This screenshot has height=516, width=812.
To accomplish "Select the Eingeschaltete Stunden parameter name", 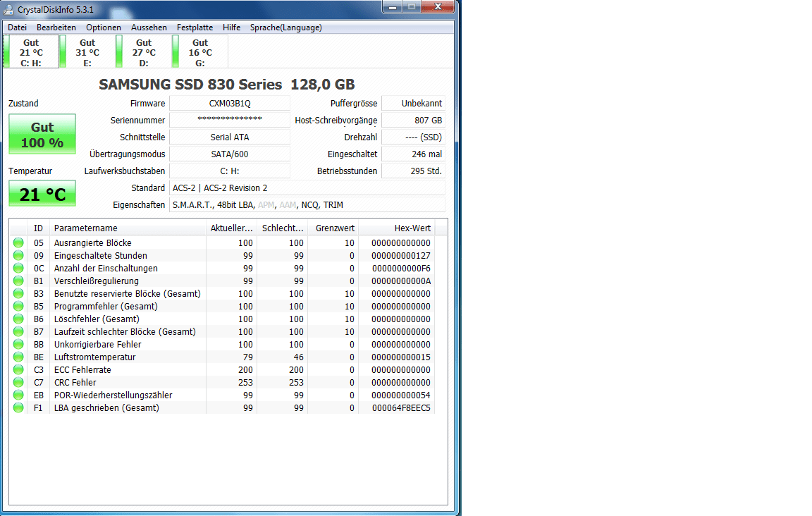I will pyautogui.click(x=101, y=255).
